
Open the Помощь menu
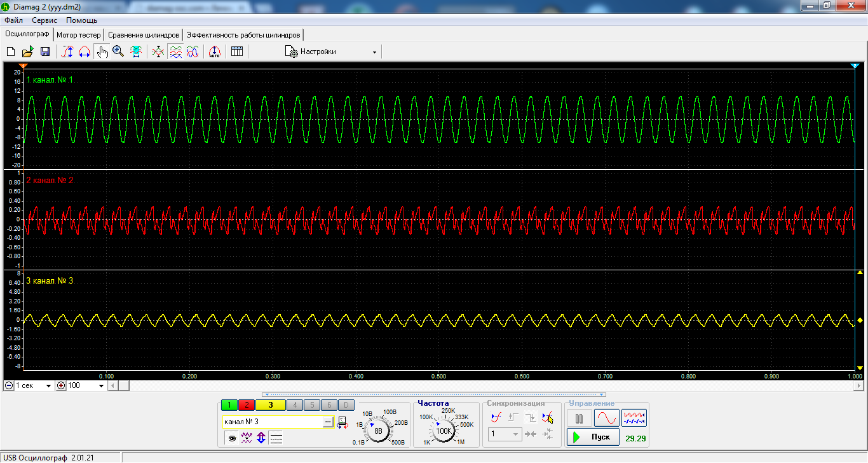pos(81,20)
